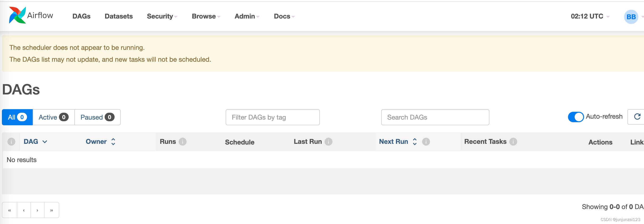Click the refresh DAGs icon button
This screenshot has height=224, width=644.
pyautogui.click(x=637, y=117)
